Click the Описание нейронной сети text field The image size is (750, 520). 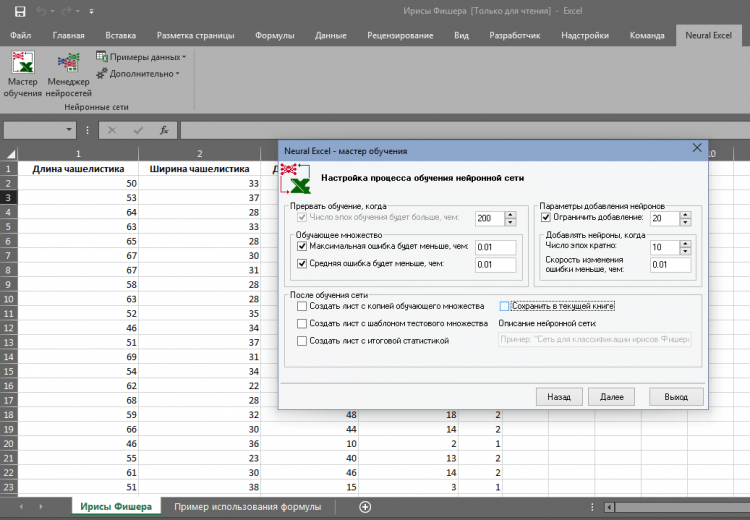pos(594,340)
